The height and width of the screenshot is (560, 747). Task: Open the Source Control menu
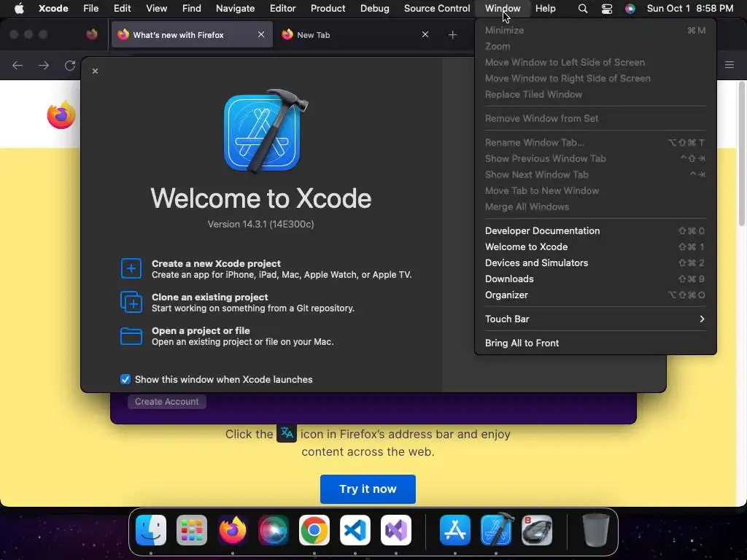point(437,9)
